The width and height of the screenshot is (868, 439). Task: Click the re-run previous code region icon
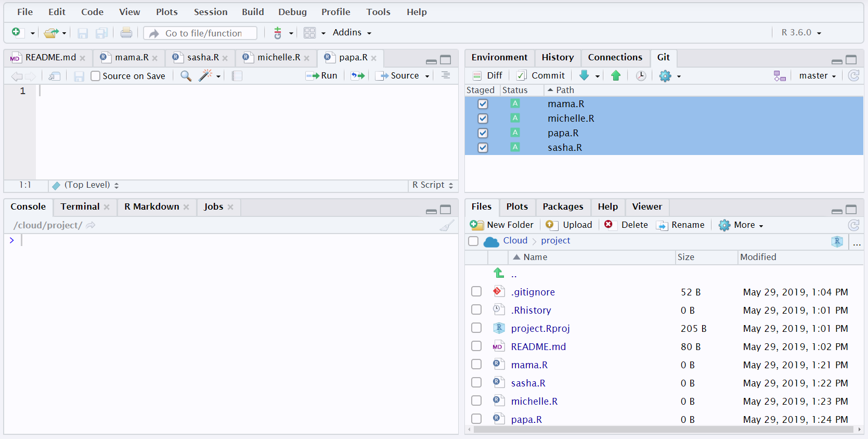tap(358, 76)
